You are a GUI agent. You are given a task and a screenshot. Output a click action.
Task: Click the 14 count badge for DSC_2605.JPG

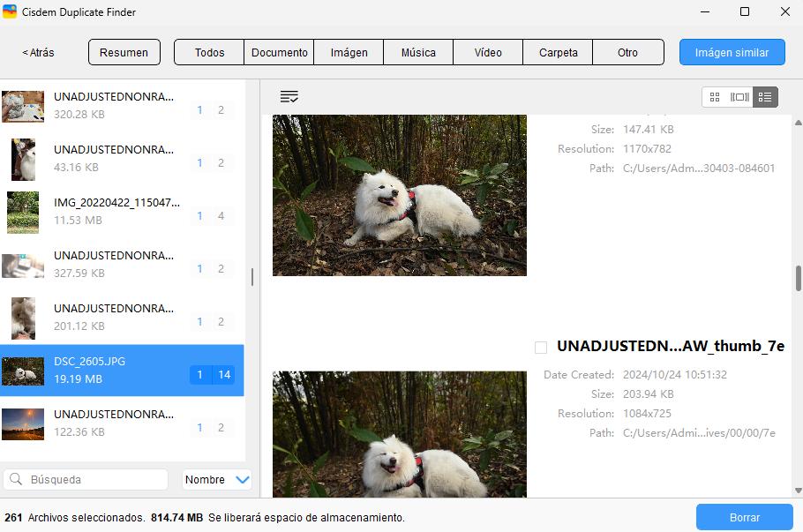pyautogui.click(x=224, y=375)
